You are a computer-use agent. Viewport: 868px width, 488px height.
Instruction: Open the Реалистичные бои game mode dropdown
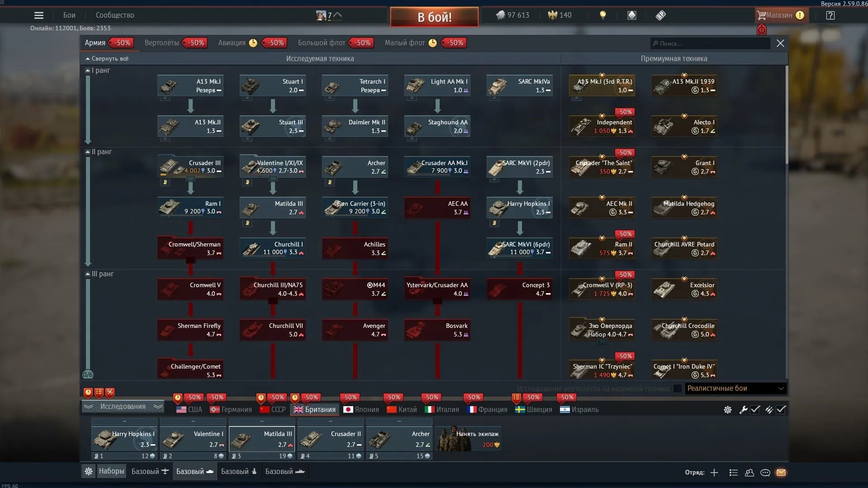pos(735,389)
